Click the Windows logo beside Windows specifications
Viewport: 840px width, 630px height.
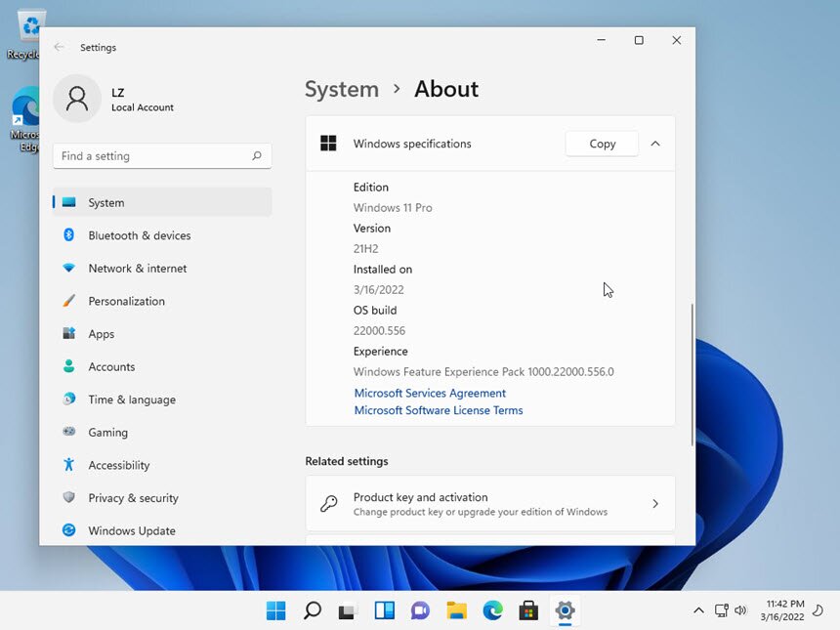click(328, 143)
